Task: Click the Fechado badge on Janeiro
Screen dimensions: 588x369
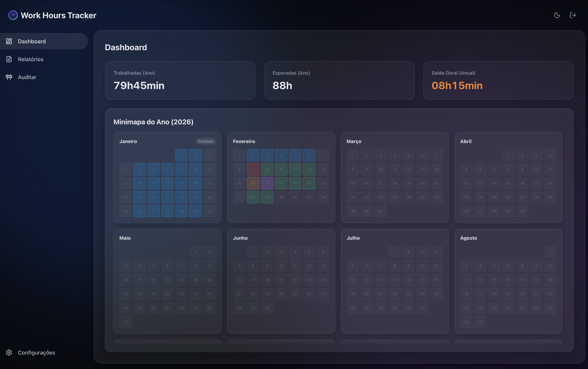Action: [x=205, y=141]
